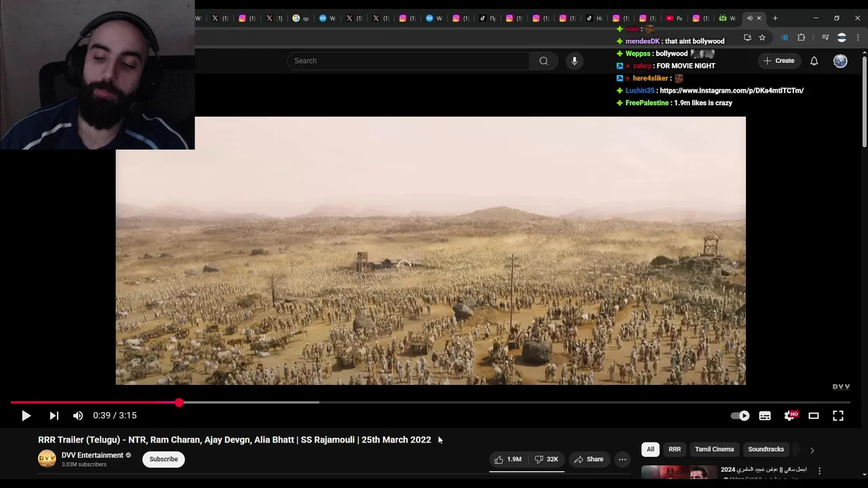The width and height of the screenshot is (868, 488).
Task: Share the RRR trailer video
Action: pos(588,460)
